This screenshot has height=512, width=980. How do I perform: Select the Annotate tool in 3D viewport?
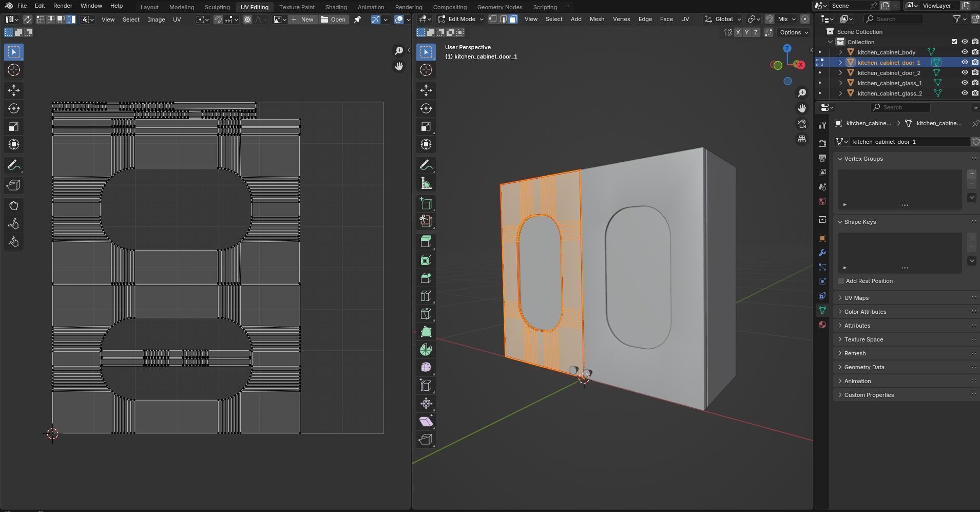[426, 165]
